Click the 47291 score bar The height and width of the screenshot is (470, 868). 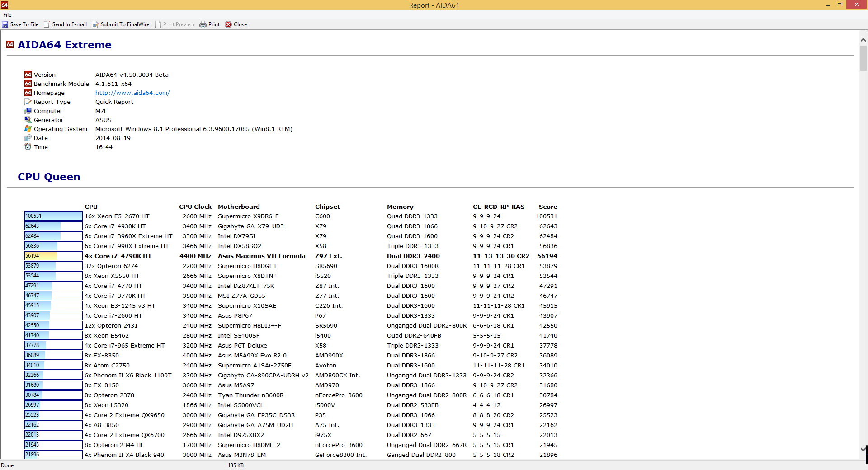[x=53, y=286]
